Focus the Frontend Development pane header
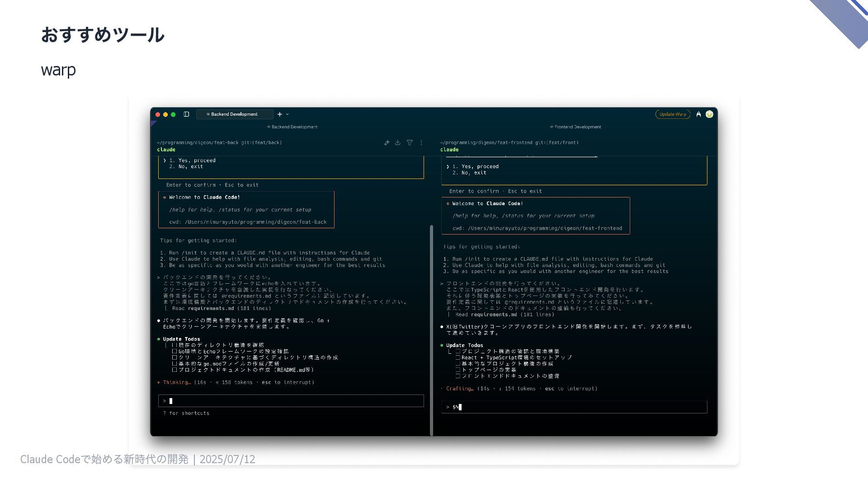This screenshot has width=868, height=488. (576, 127)
